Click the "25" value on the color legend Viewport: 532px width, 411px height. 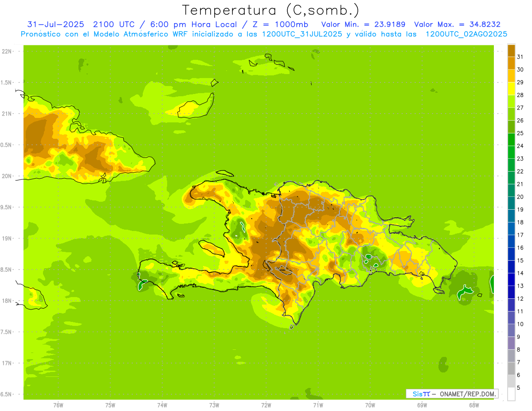point(520,133)
